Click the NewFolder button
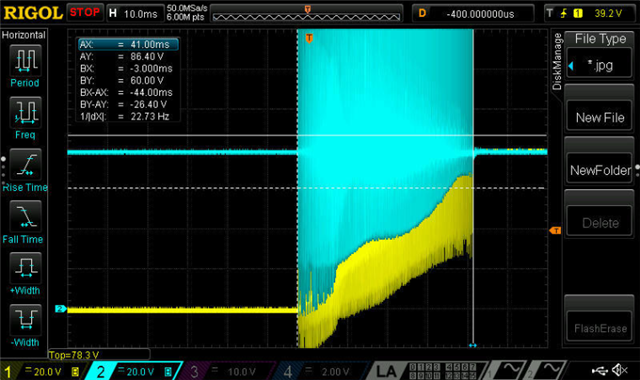The width and height of the screenshot is (640, 380). point(600,170)
